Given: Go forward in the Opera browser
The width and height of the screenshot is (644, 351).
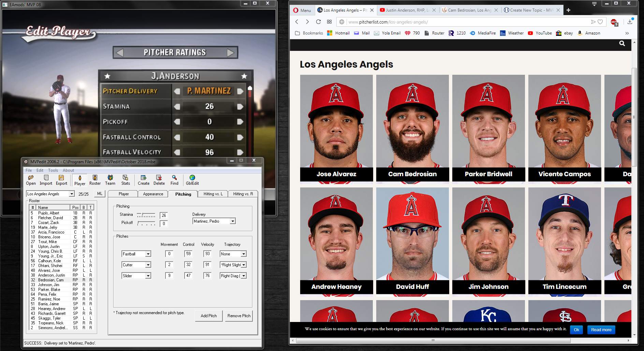Looking at the screenshot, I should pyautogui.click(x=307, y=22).
